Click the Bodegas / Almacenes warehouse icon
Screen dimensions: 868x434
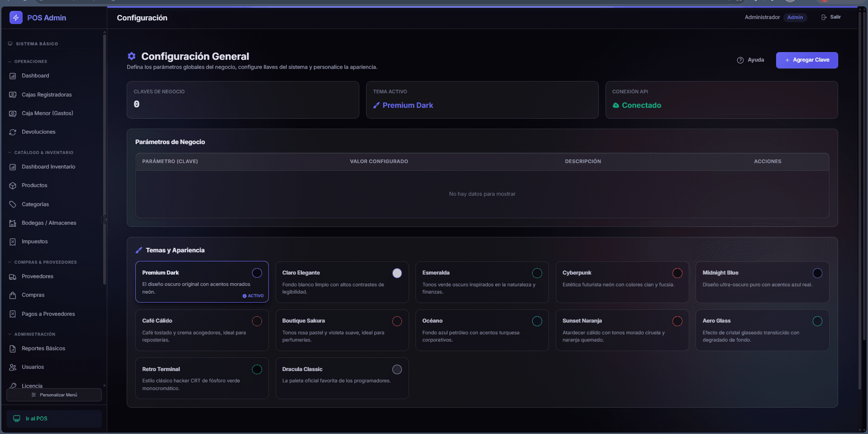(x=13, y=223)
